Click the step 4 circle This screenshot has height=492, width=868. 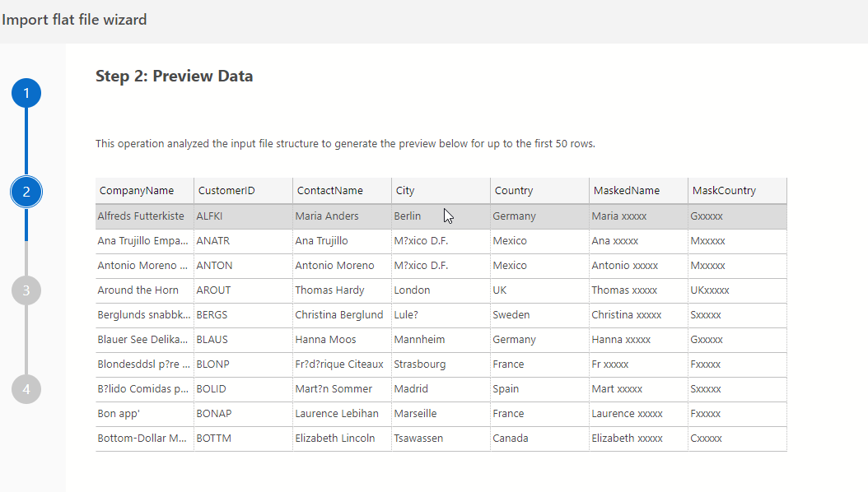coord(26,389)
